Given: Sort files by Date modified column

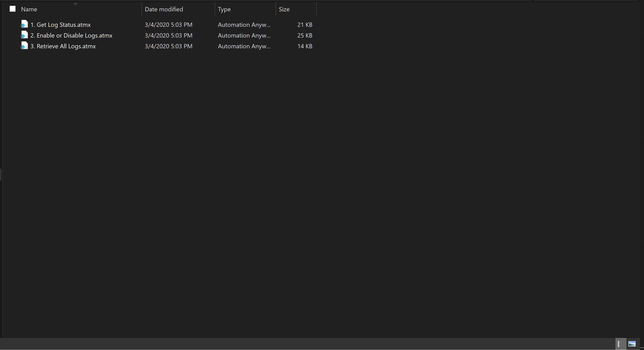Looking at the screenshot, I should coord(164,9).
